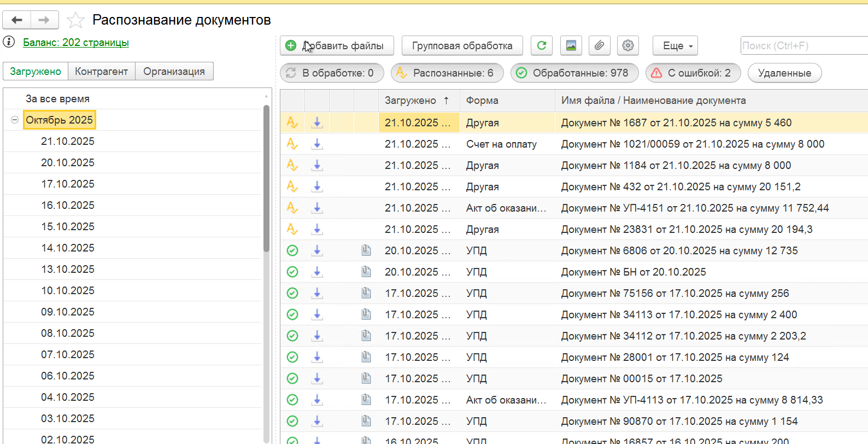
Task: Click the paperclip attachment icon
Action: click(x=599, y=45)
